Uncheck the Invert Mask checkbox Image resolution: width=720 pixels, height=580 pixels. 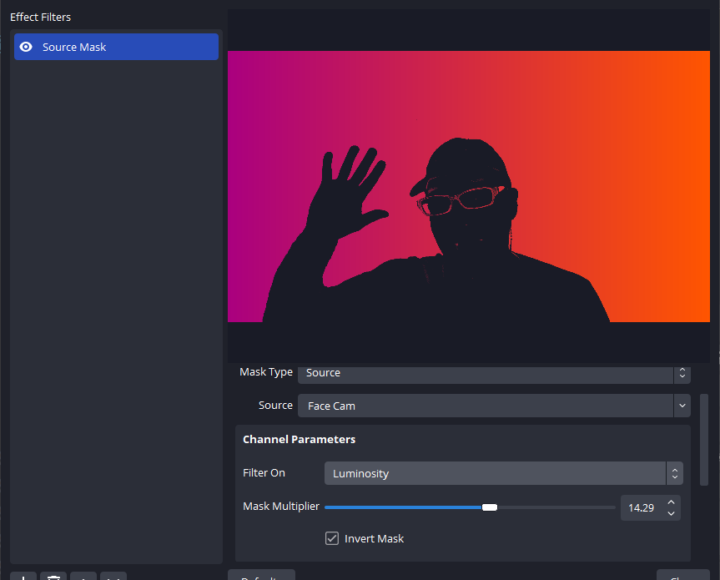332,539
